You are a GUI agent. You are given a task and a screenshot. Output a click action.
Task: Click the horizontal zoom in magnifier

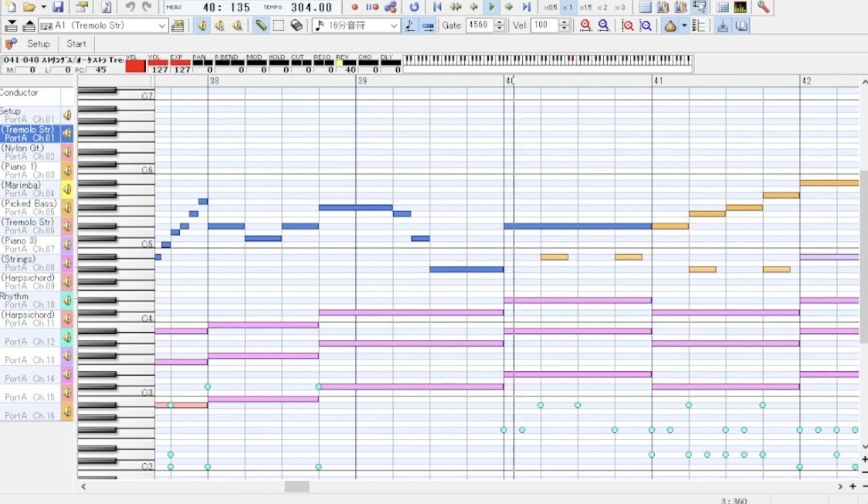click(586, 26)
